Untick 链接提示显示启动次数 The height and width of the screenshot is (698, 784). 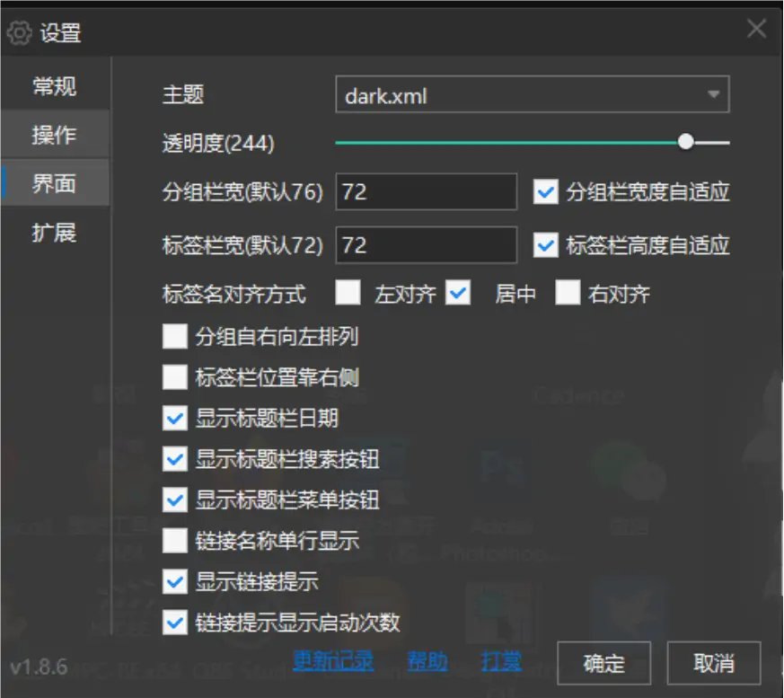click(175, 623)
